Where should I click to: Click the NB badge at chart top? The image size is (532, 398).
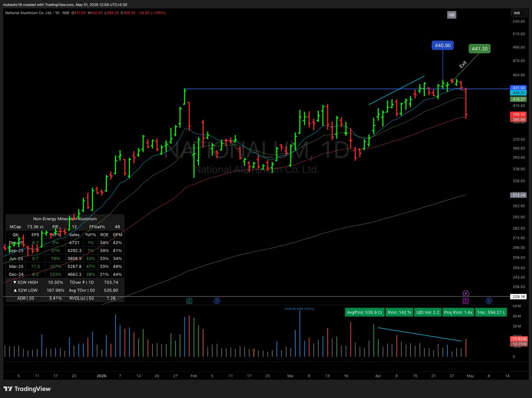(x=451, y=15)
